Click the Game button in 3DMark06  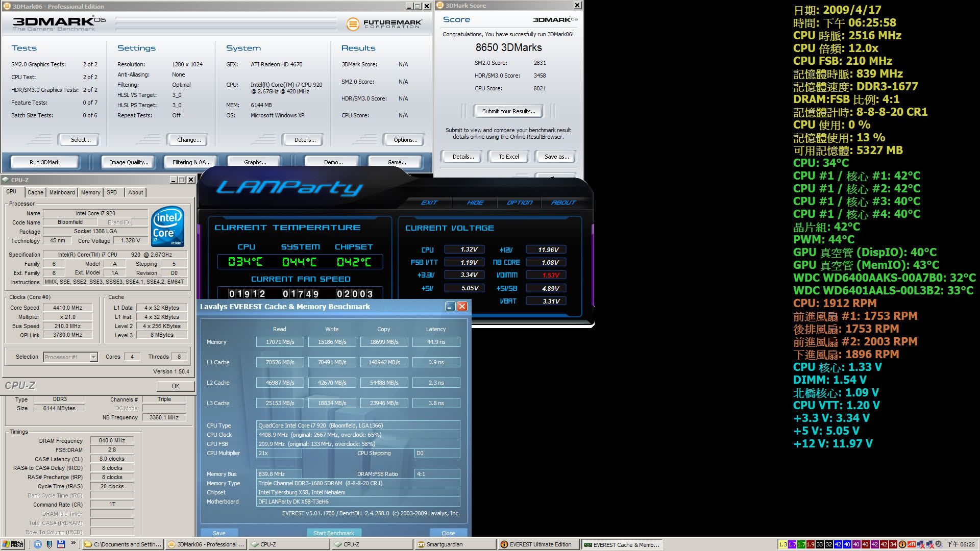(396, 162)
